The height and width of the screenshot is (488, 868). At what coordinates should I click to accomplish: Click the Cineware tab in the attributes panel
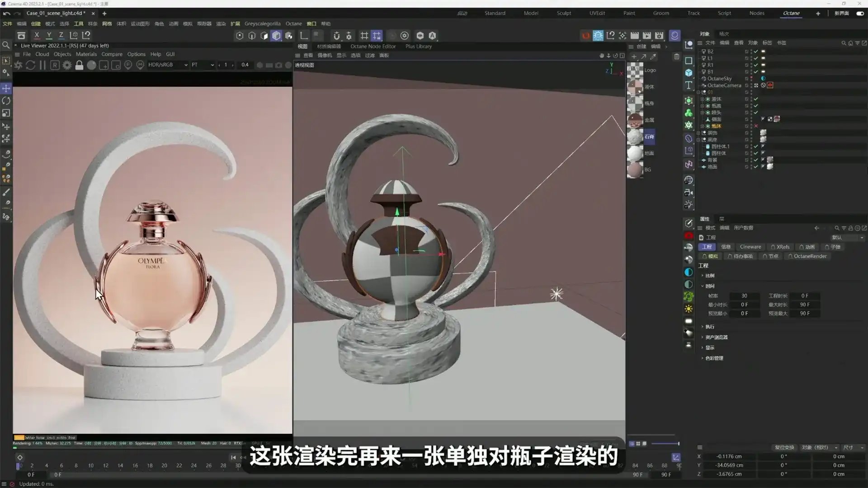tap(750, 247)
